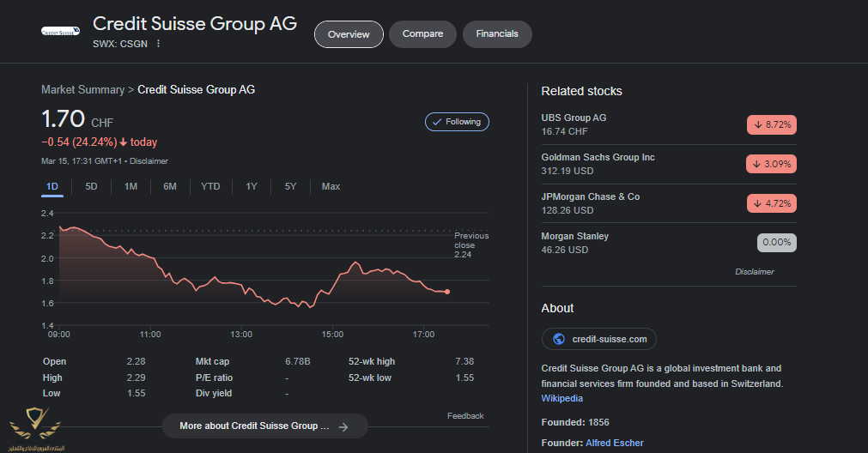Open the Wikipedia link in About

[561, 398]
